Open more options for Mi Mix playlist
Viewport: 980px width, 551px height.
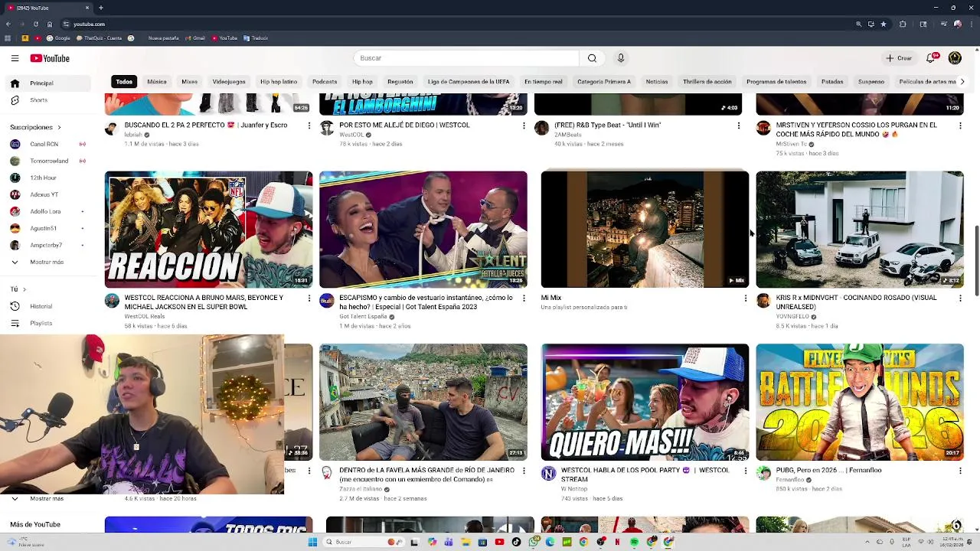pyautogui.click(x=746, y=298)
